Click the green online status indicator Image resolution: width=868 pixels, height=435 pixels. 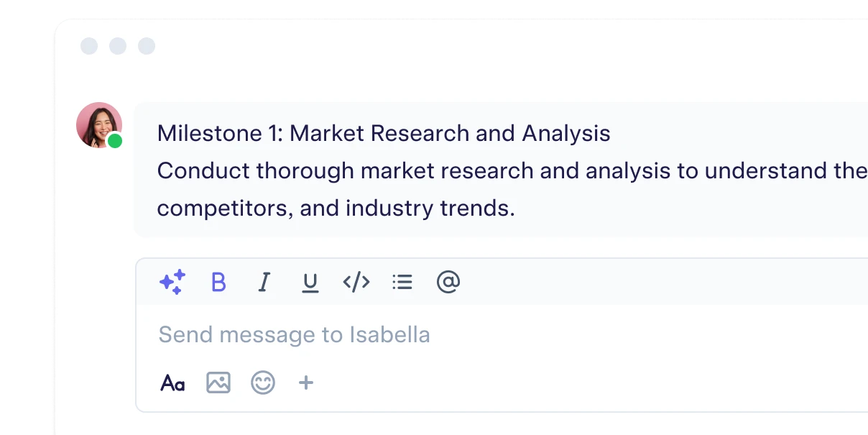[115, 141]
